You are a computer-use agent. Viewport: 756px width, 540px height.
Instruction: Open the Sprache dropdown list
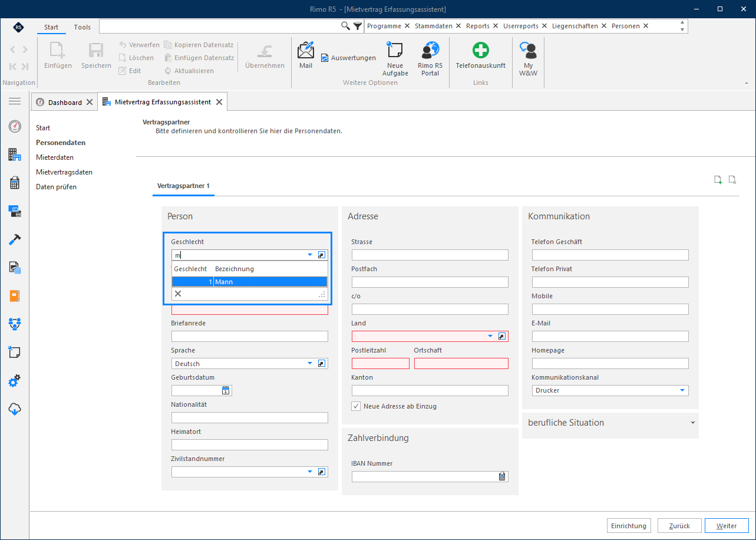[310, 363]
